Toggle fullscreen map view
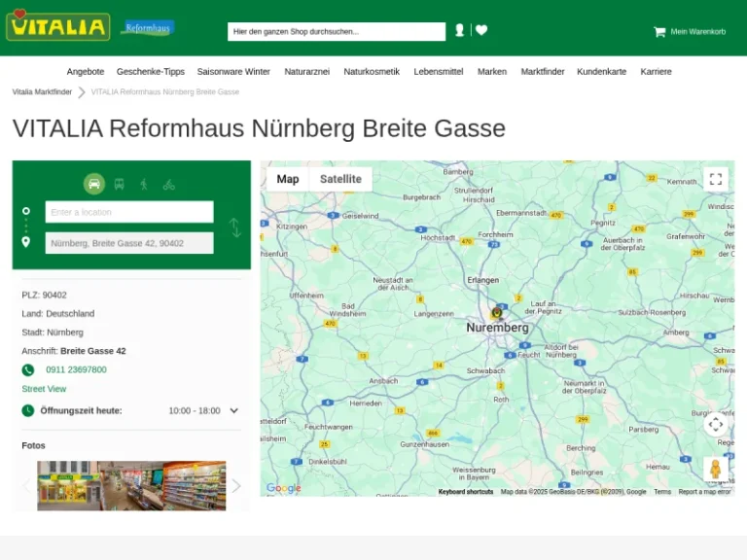Viewport: 747px width, 560px height. point(716,179)
